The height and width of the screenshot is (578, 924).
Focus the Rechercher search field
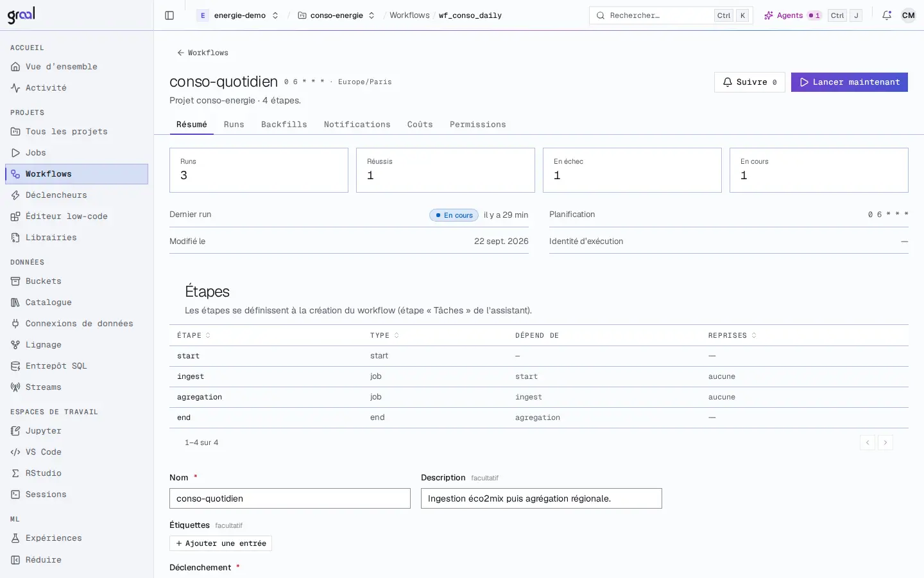671,15
